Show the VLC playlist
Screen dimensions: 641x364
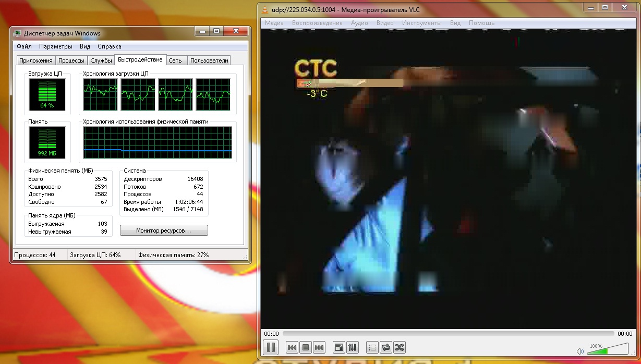pyautogui.click(x=372, y=347)
